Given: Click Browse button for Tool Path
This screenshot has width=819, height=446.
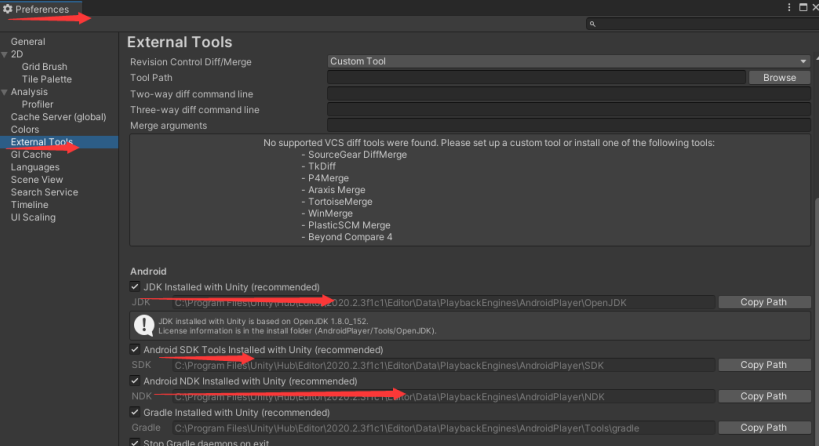Looking at the screenshot, I should pyautogui.click(x=779, y=77).
